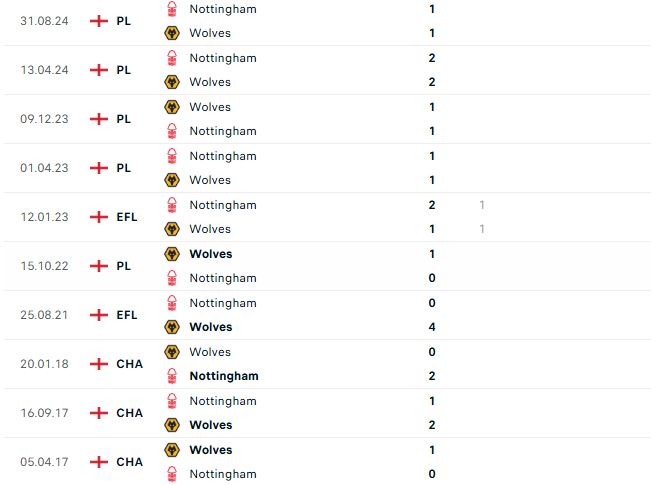Click Nottingham crest in 12.01.23 EFL match
The image size is (651, 485).
tap(172, 205)
